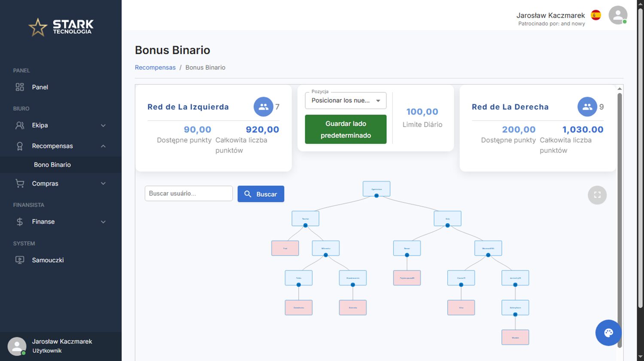Click the fullscreen icon above the tree
This screenshot has height=361, width=644.
pos(597,195)
